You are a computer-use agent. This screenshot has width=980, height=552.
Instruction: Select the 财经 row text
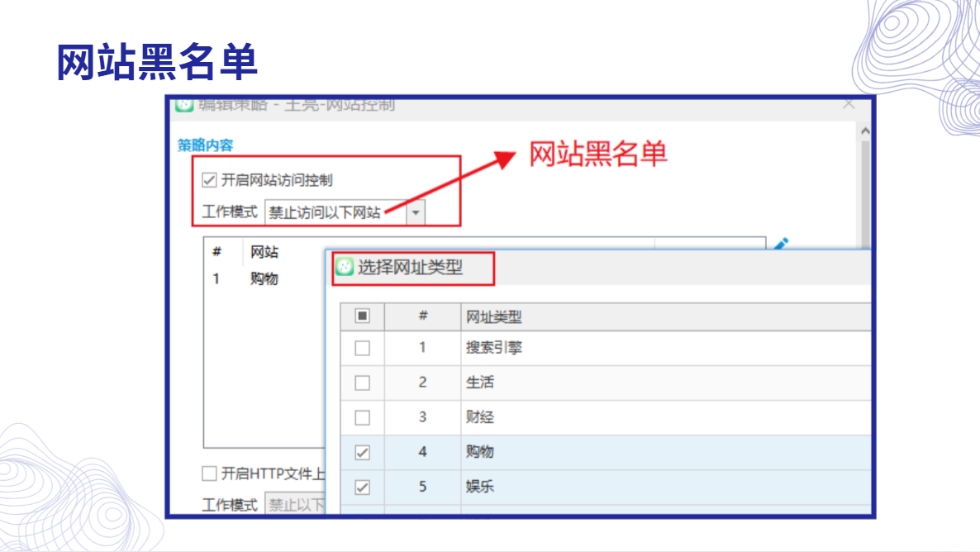point(479,417)
